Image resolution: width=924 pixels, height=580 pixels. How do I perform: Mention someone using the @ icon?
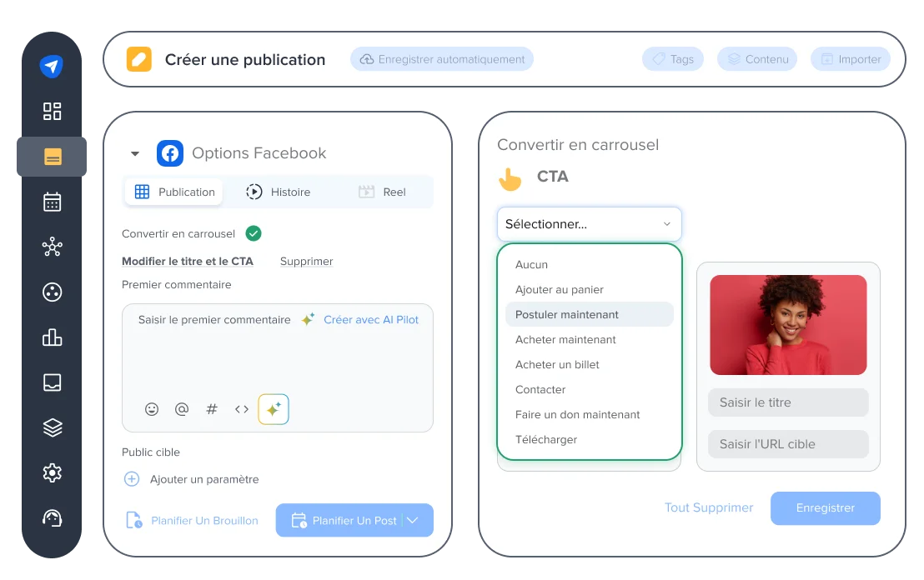181,409
